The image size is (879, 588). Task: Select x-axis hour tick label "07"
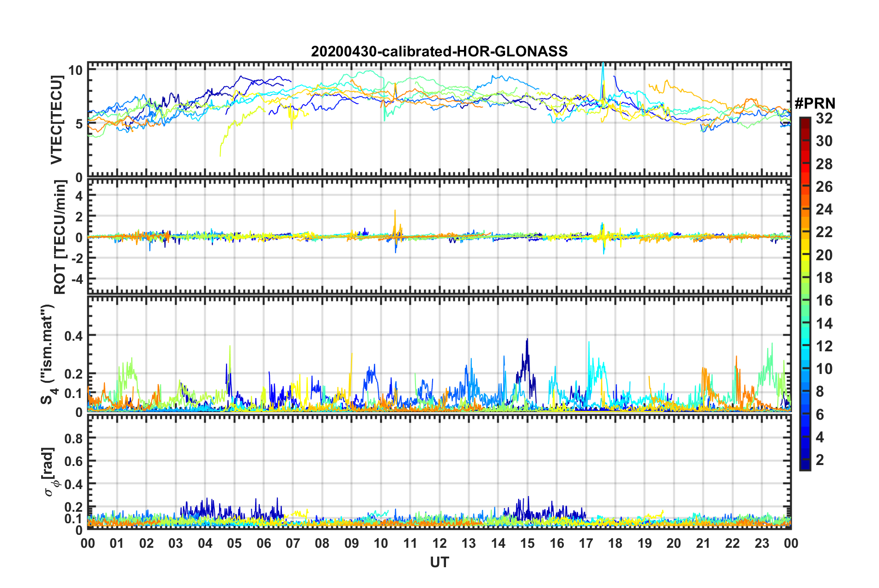[293, 543]
